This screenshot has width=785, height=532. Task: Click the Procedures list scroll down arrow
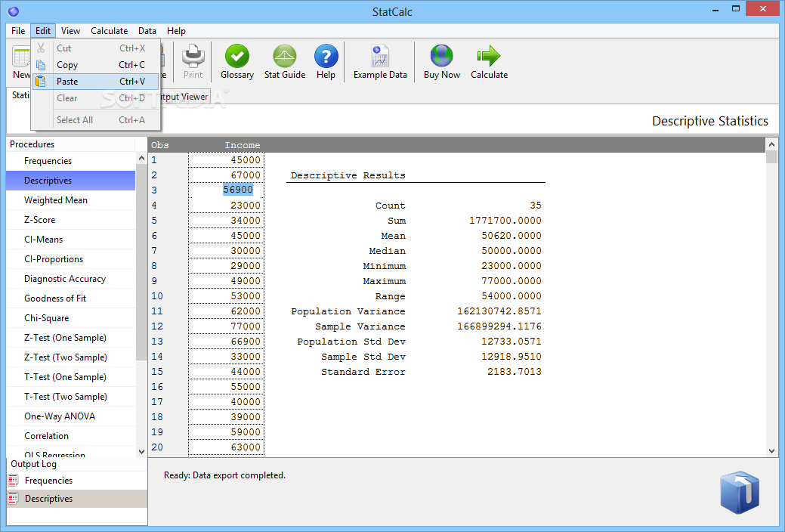(x=141, y=451)
